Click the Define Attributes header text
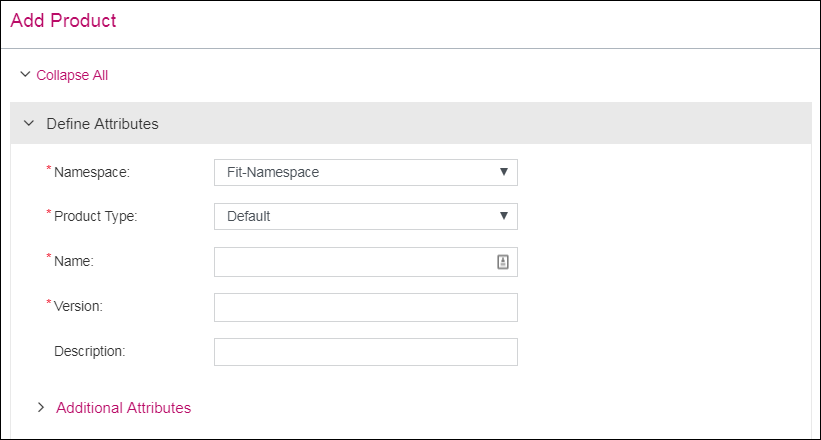The image size is (821, 440). [x=102, y=124]
